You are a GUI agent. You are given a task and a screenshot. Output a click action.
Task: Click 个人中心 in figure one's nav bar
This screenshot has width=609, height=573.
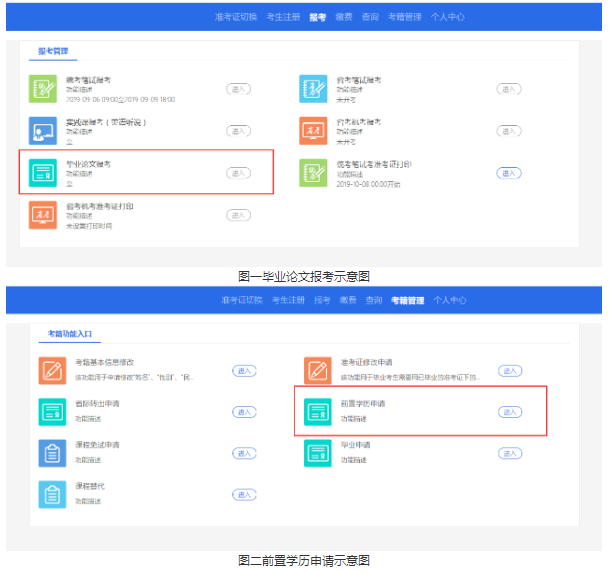447,17
